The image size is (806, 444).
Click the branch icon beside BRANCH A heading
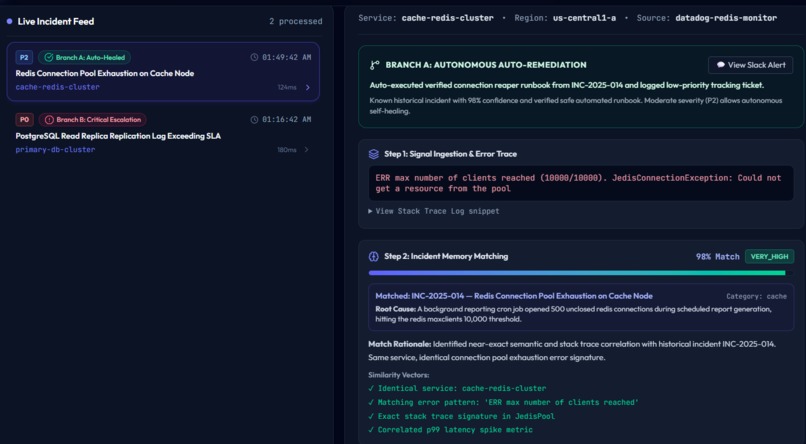pyautogui.click(x=375, y=65)
